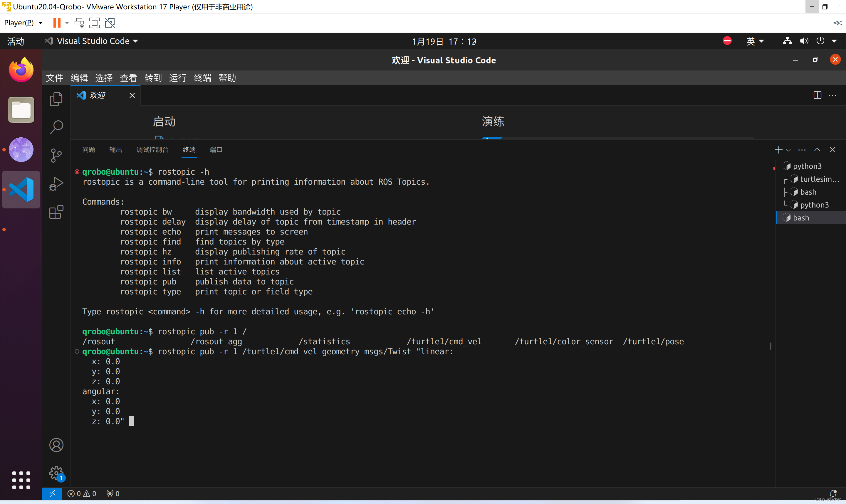
Task: Expand the Player(P) dropdown menu
Action: [23, 23]
